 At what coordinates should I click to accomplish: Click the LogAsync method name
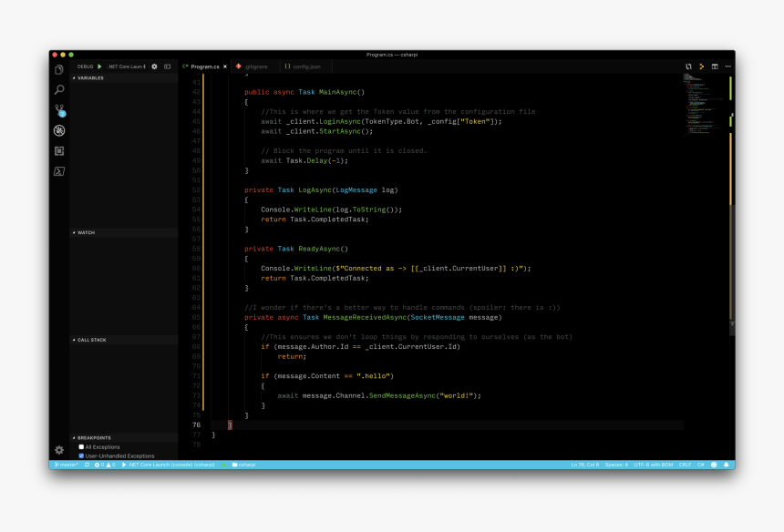315,190
